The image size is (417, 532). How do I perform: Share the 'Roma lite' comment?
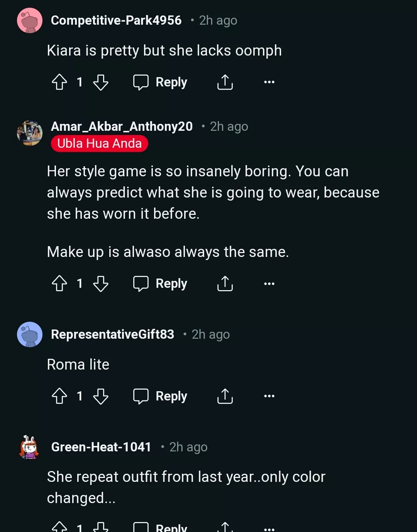click(225, 396)
